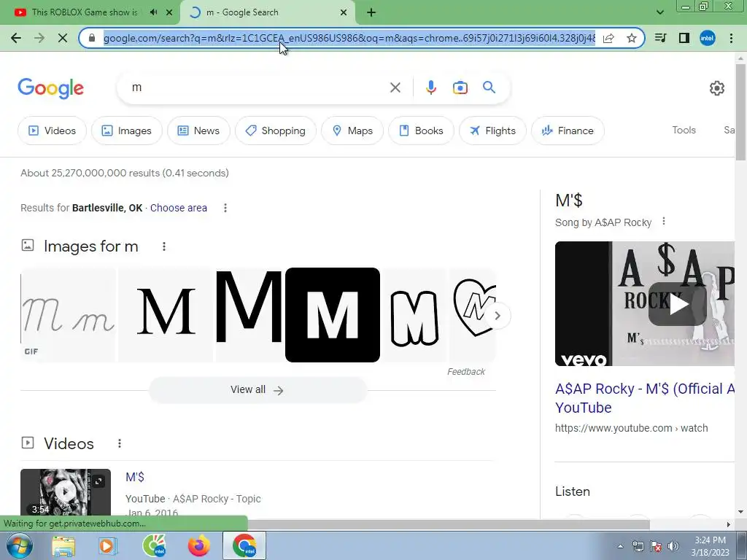747x560 pixels.
Task: Filter results by Flights
Action: point(492,131)
